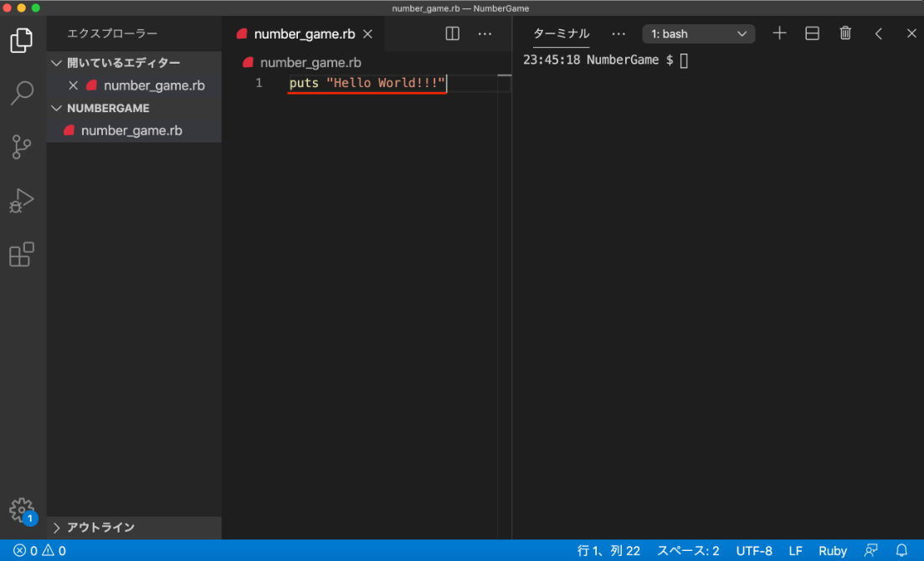Kill terminal with the trash icon

[x=845, y=33]
